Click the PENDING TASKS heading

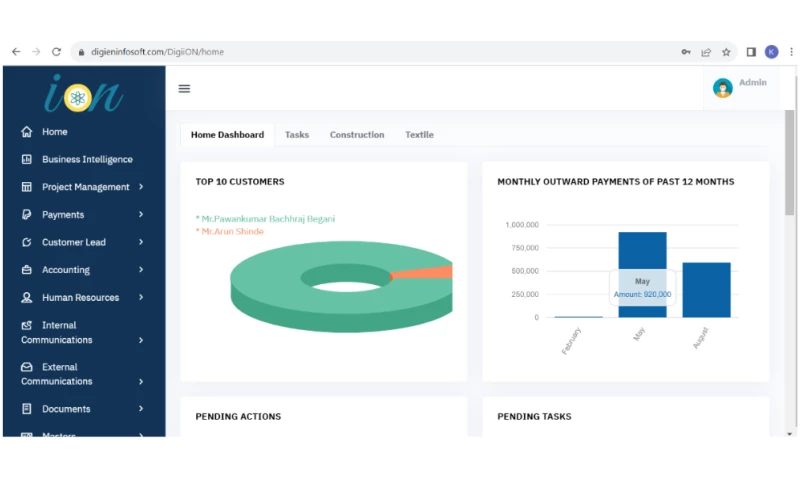click(x=534, y=416)
